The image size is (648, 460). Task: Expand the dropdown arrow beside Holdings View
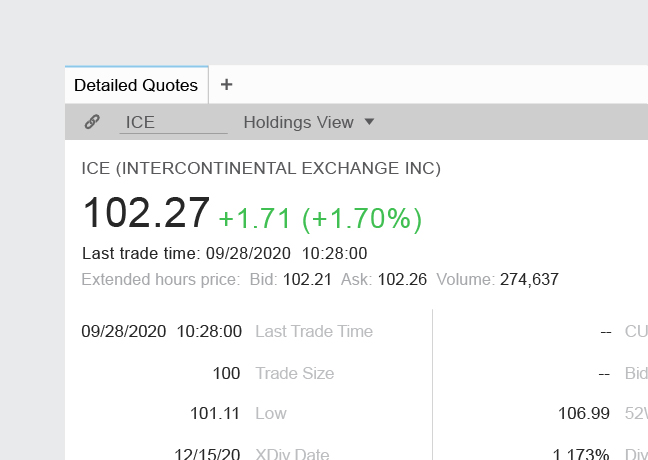[369, 122]
